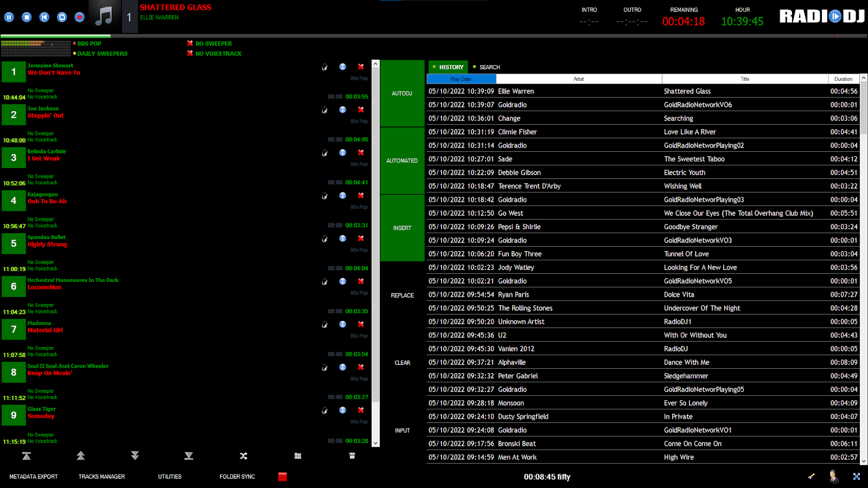
Task: Click the red square status indicator
Action: 283,477
